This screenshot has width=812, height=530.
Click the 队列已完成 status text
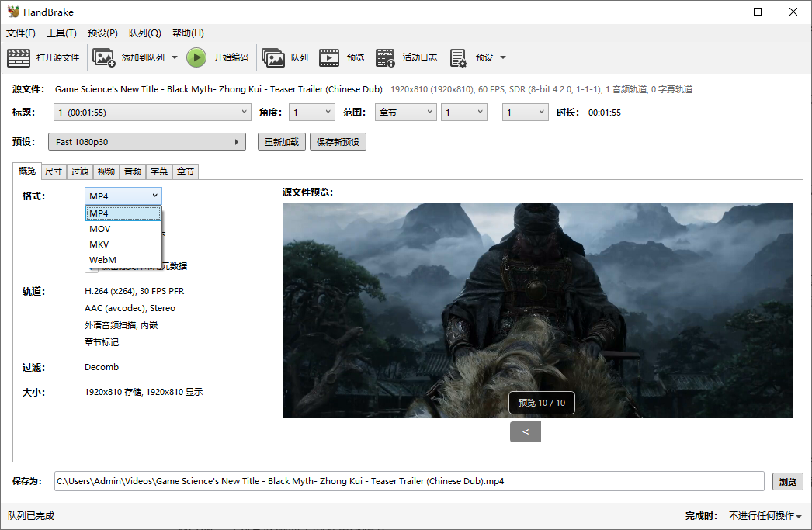pyautogui.click(x=31, y=515)
